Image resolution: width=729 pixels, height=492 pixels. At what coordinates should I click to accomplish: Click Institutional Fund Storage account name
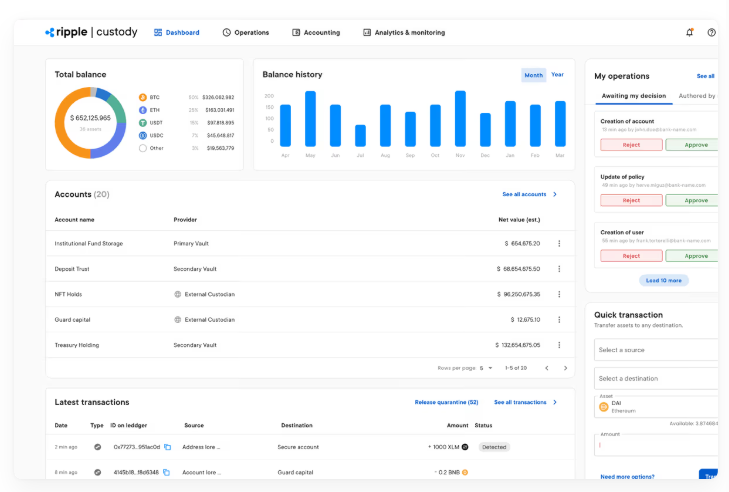pos(89,243)
